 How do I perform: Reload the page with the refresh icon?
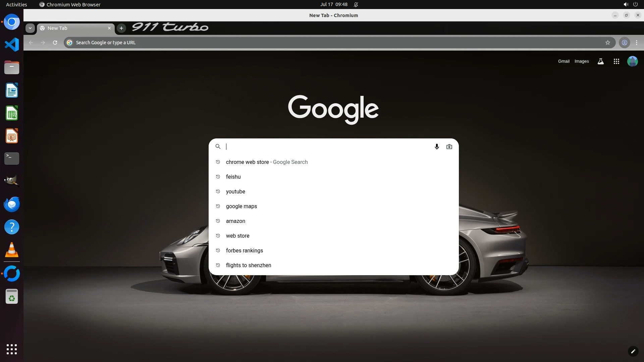pyautogui.click(x=55, y=43)
